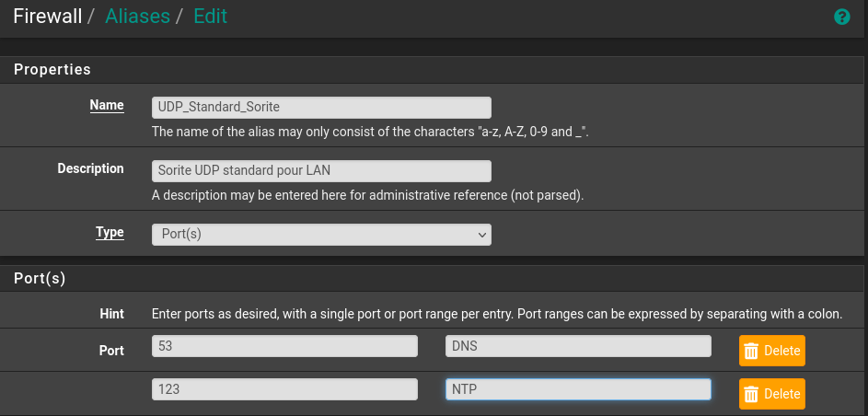Go to Aliases breadcrumb link
This screenshot has width=868, height=416.
[x=137, y=16]
